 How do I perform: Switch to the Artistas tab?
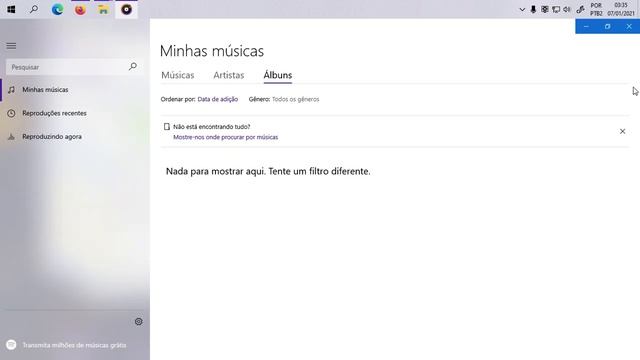(229, 75)
